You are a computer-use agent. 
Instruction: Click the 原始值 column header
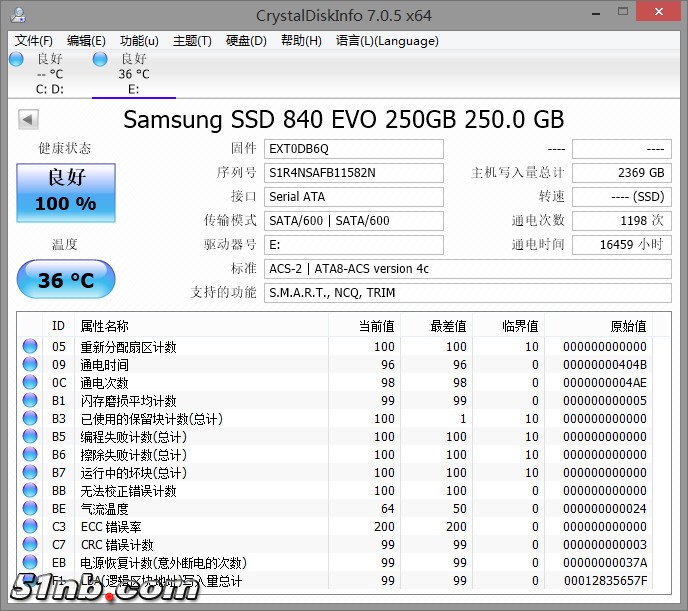pyautogui.click(x=628, y=326)
